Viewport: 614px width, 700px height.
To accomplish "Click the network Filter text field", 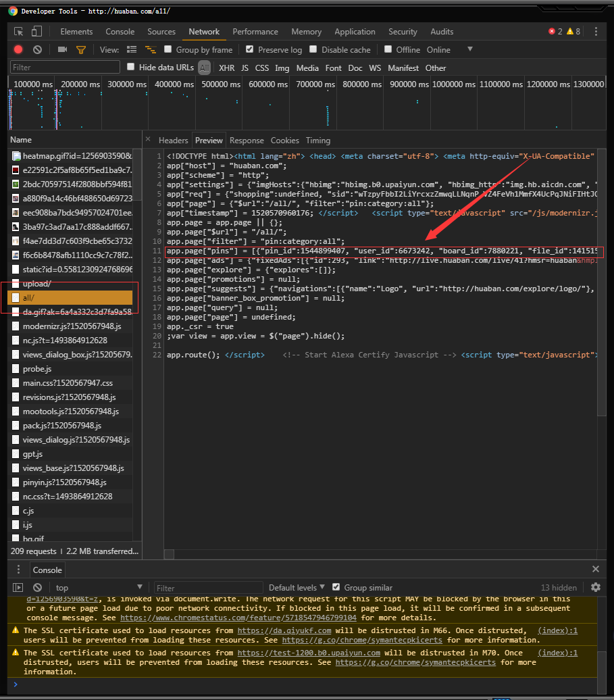I will tap(65, 67).
